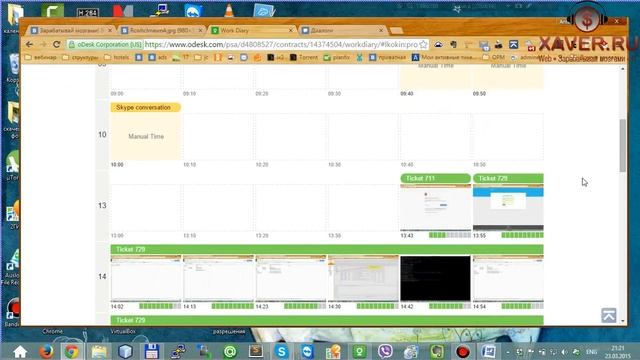The image size is (640, 360).
Task: Open the 14:02 screenshot thumbnail
Action: pos(146,278)
